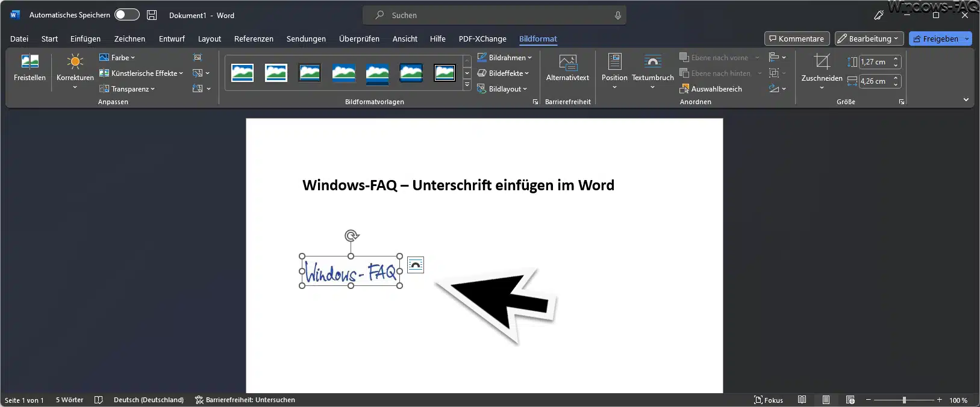
Task: Open the Auswahlbereich selection pane
Action: pyautogui.click(x=711, y=89)
